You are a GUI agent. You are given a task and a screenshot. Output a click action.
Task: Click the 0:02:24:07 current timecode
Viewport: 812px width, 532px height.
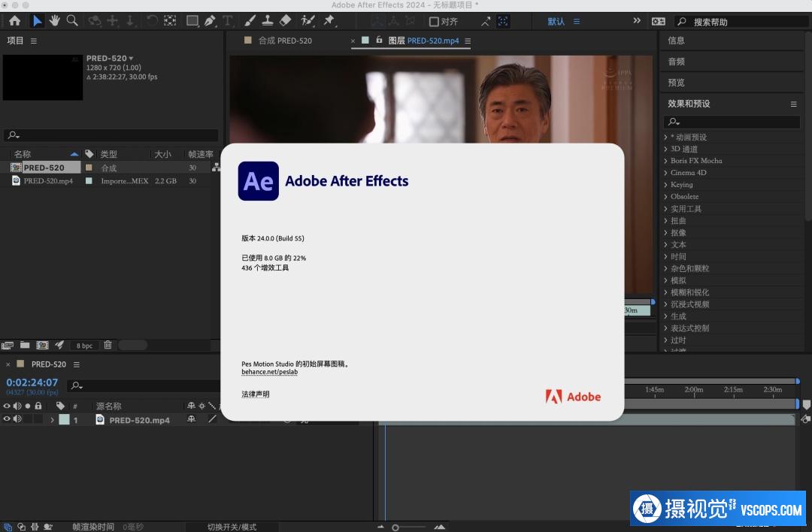pos(32,382)
